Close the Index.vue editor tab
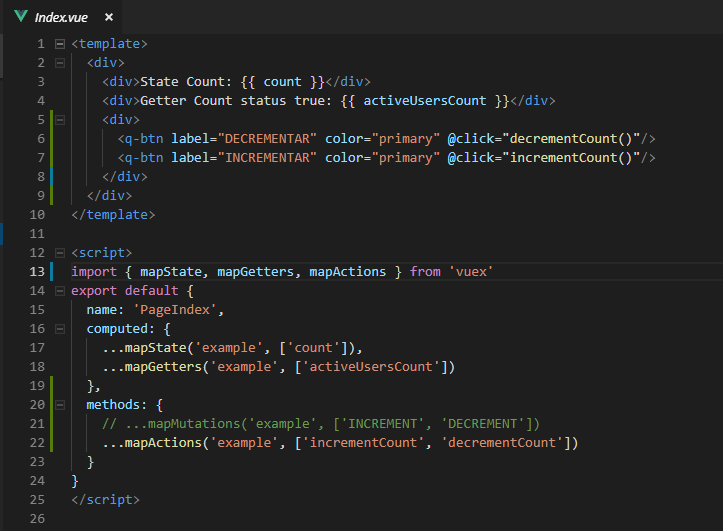The width and height of the screenshot is (723, 531). 109,18
